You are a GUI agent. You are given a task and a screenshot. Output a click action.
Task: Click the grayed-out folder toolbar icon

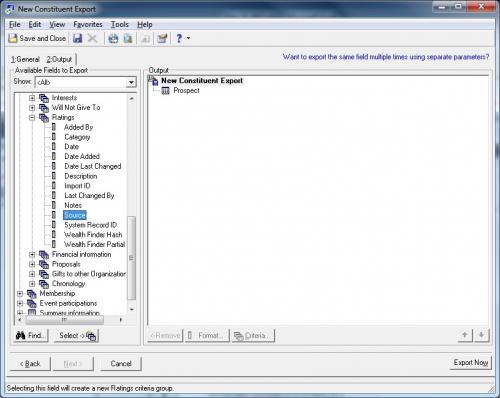[145, 38]
